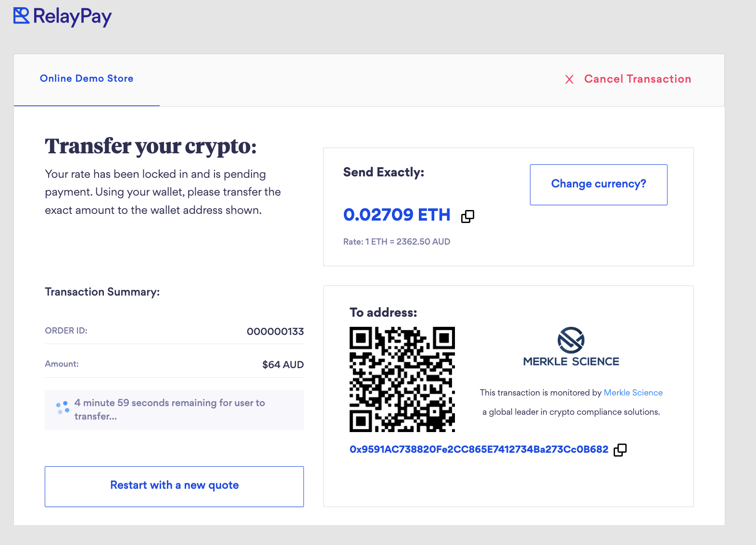
Task: Click the RelayPay logo icon
Action: 21,16
